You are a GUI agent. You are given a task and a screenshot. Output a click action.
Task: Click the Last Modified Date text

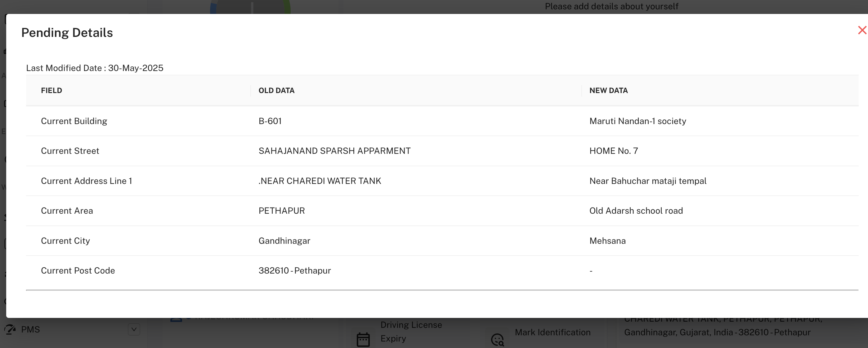[94, 68]
